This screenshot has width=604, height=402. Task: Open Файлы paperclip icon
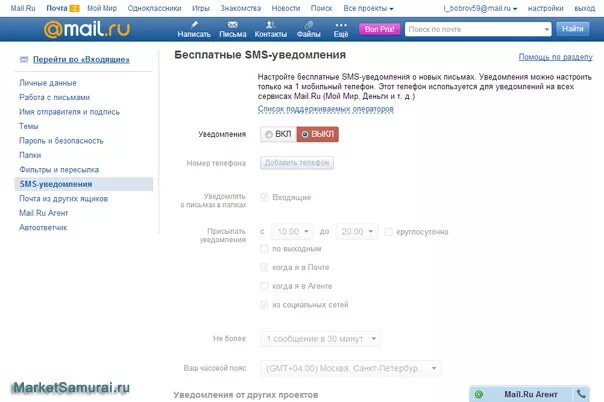point(308,25)
